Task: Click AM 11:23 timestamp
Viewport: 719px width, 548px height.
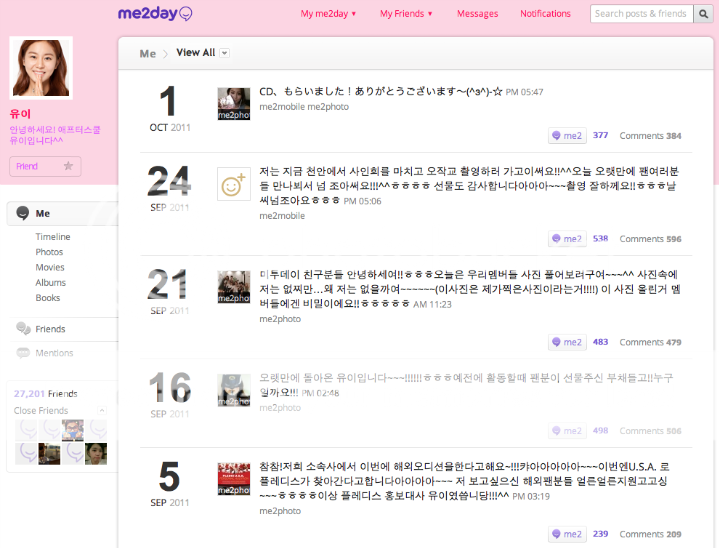Action: [432, 304]
